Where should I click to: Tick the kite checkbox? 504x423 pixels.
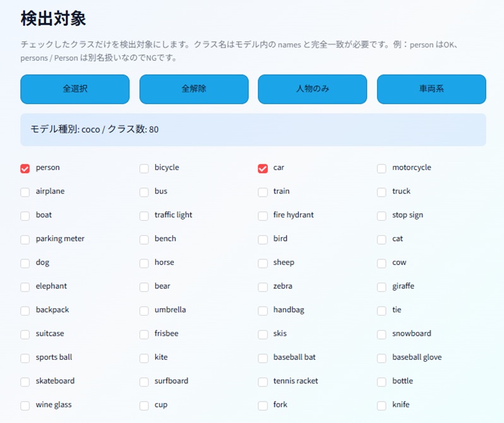click(x=144, y=359)
